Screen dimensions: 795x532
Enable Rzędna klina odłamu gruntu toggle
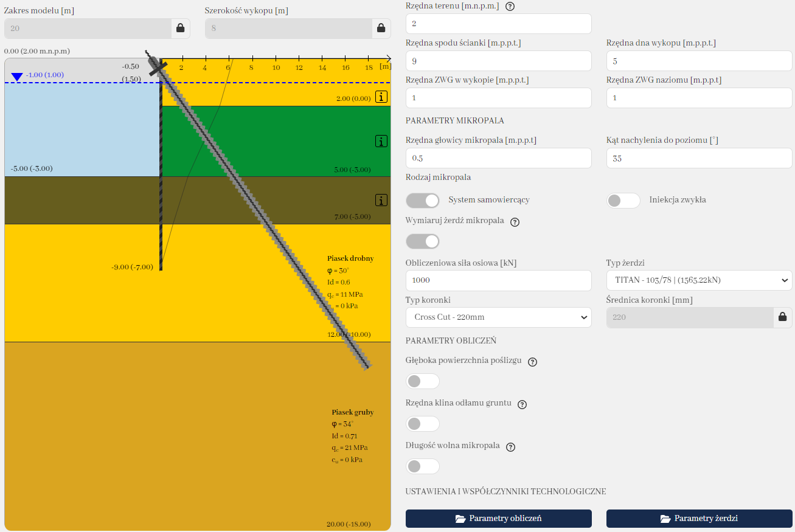click(423, 424)
